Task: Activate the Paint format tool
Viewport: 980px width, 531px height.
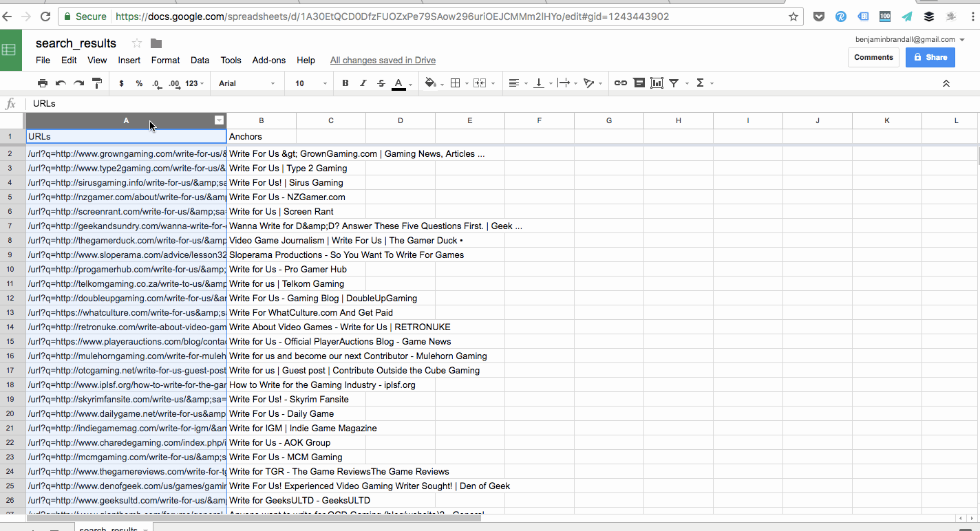Action: click(x=97, y=83)
